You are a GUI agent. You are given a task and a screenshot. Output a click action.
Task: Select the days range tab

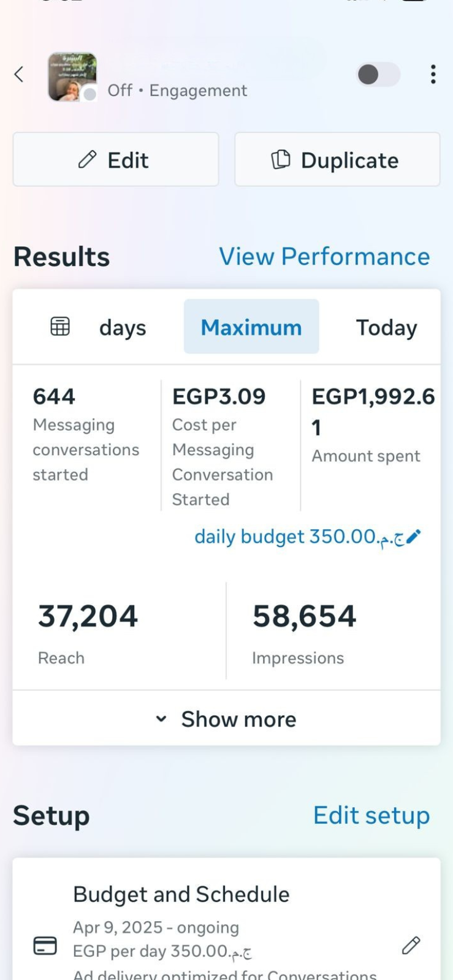(123, 327)
